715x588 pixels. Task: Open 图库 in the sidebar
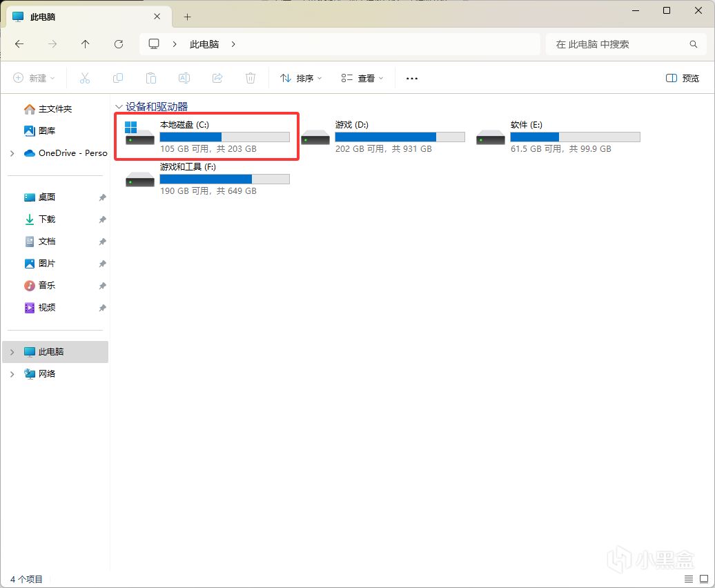tap(39, 131)
